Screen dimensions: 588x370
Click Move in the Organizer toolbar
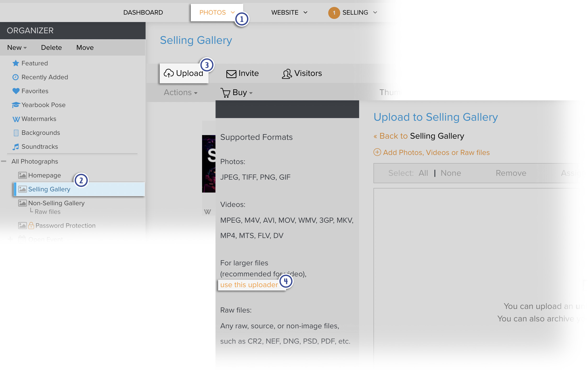tap(85, 48)
